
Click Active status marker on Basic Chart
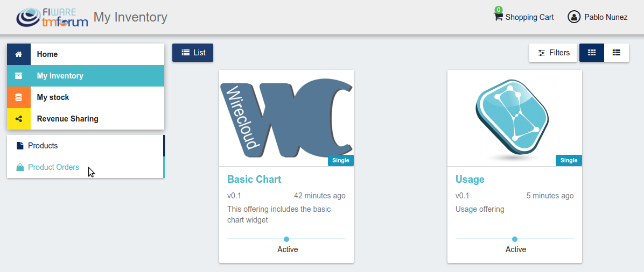point(286,239)
